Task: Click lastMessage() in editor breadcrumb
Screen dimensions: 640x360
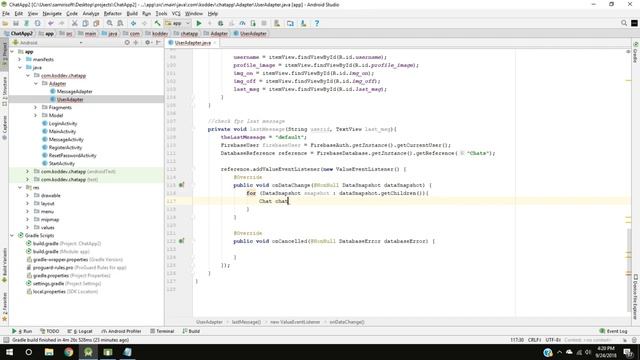Action: (246, 322)
